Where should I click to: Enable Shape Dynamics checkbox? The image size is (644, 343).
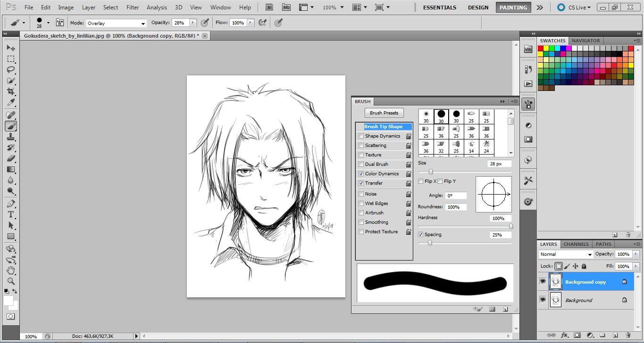(361, 136)
